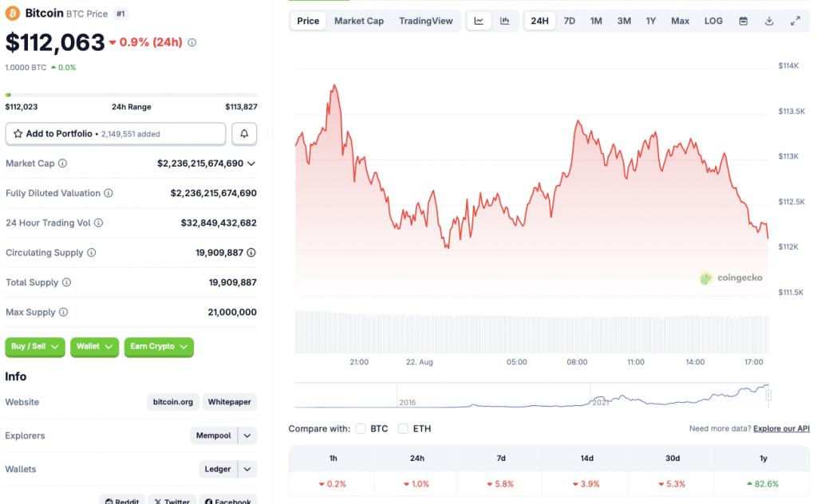Switch to candlestick chart icon
Image resolution: width=817 pixels, height=504 pixels.
point(505,21)
